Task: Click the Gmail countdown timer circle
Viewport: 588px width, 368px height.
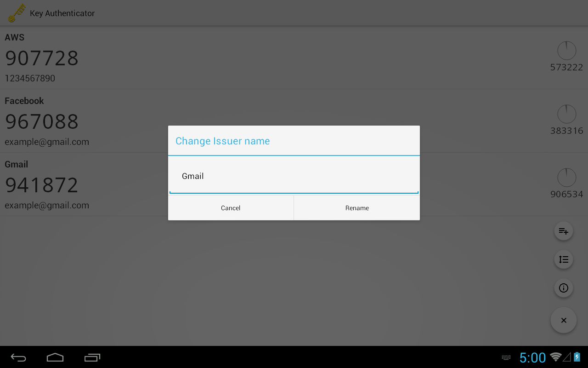Action: point(566,178)
